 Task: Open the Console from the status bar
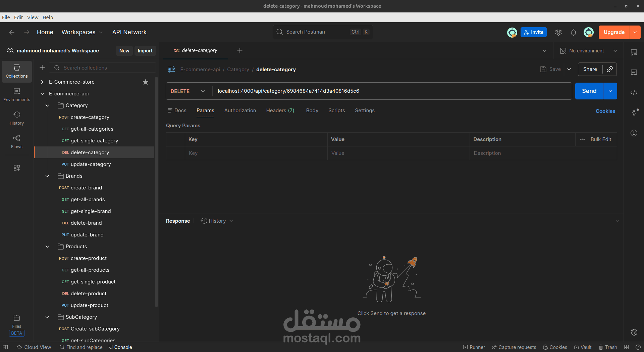tap(120, 347)
